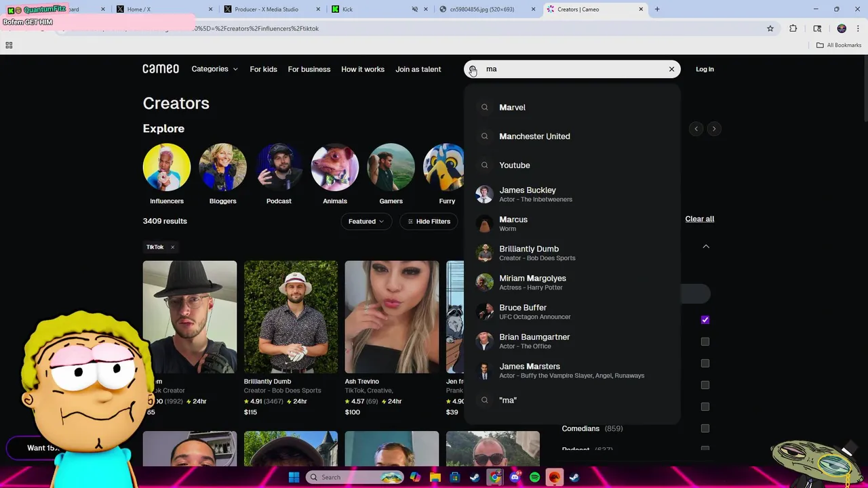Viewport: 868px width, 488px height.
Task: Click the Cameo logo
Action: [161, 69]
